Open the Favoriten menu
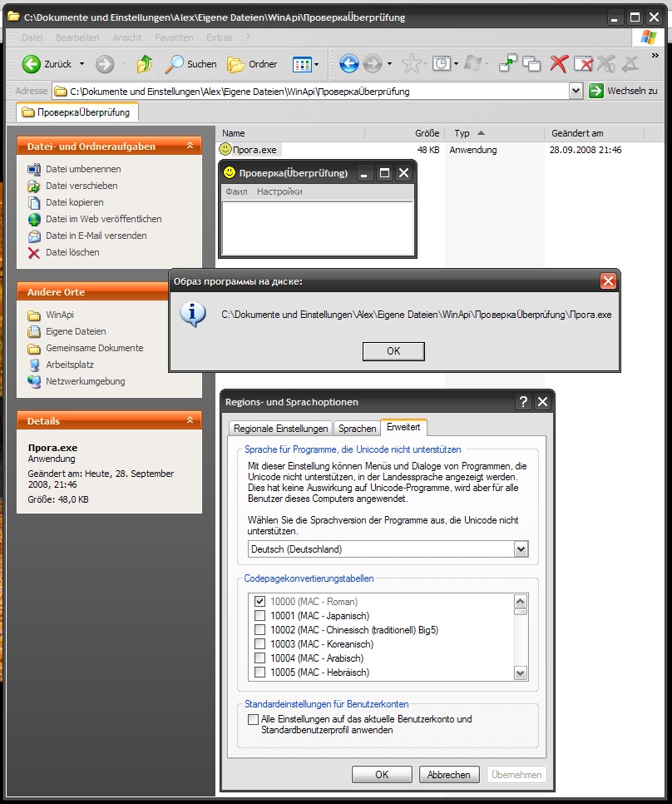The image size is (672, 804). 174,37
